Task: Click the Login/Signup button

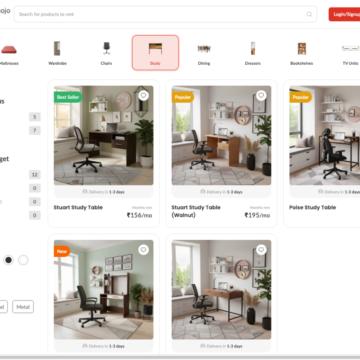Action: pos(344,14)
